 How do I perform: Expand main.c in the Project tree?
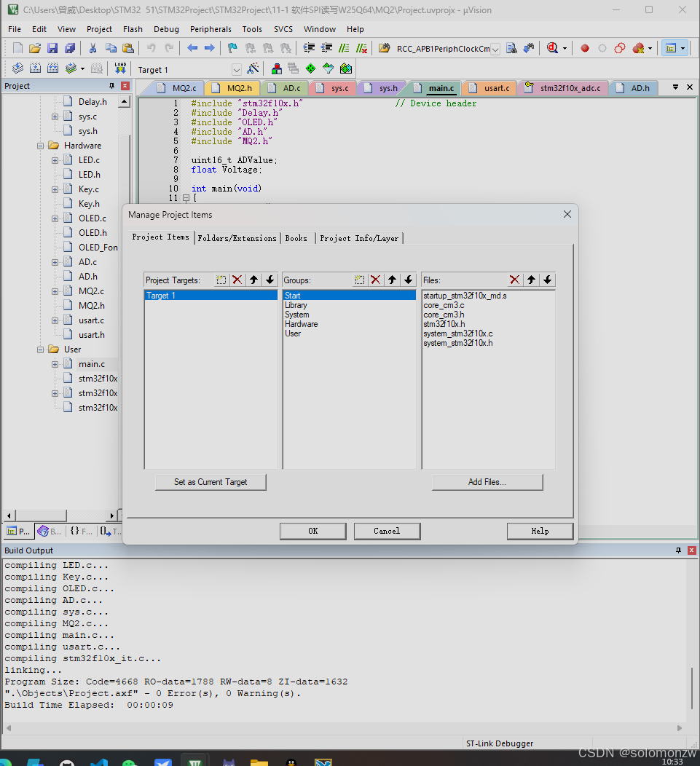coord(55,363)
